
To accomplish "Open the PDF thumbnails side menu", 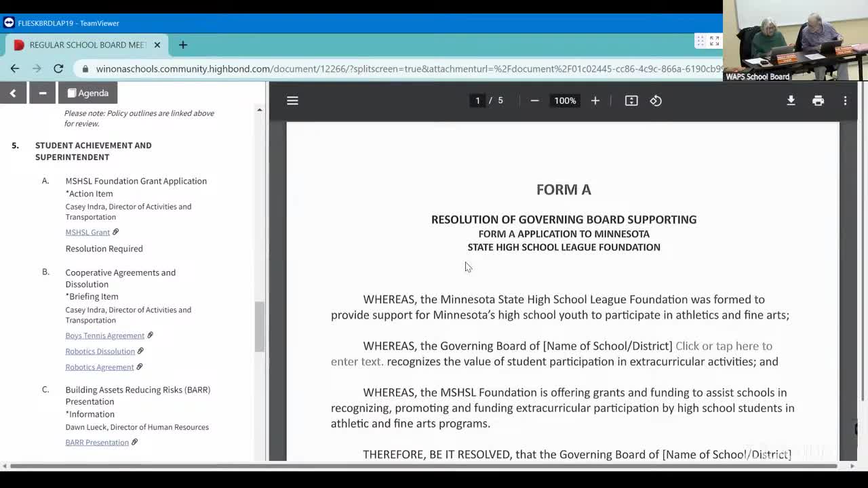I will tap(292, 100).
